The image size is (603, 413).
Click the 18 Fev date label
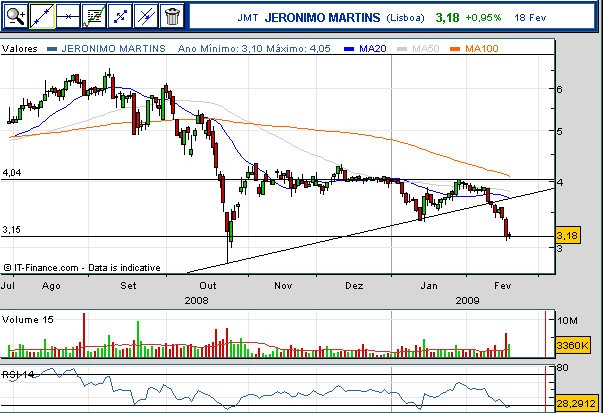pyautogui.click(x=530, y=18)
